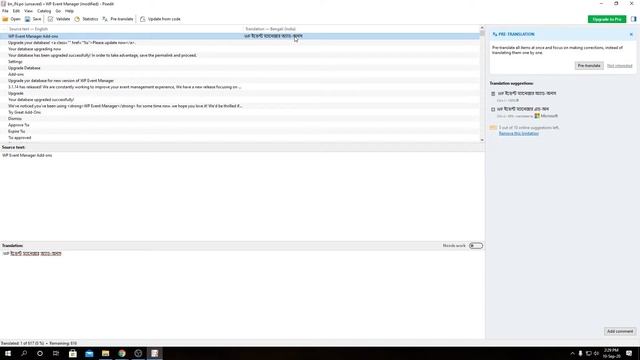Open the View menu

coord(28,11)
